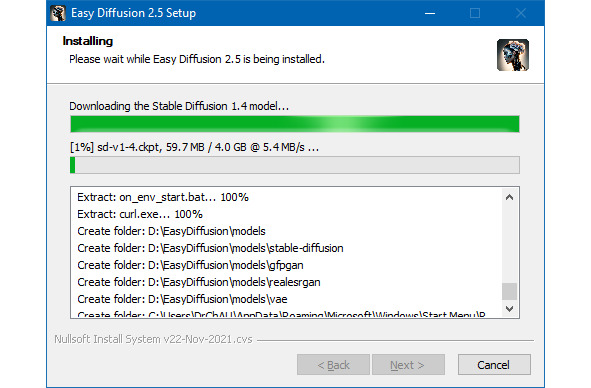The width and height of the screenshot is (591, 388).
Task: Select the models\gfpgan folder log entry
Action: click(x=190, y=265)
